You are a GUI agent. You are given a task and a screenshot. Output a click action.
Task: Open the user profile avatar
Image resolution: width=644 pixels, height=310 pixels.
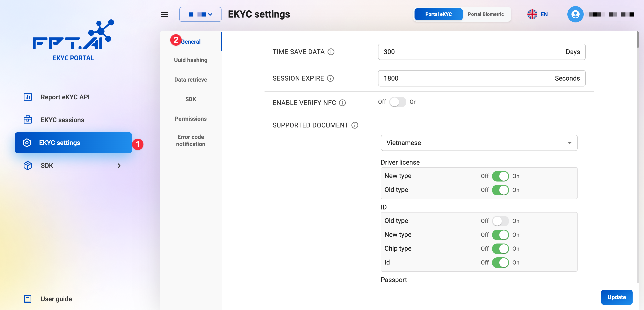tap(575, 14)
